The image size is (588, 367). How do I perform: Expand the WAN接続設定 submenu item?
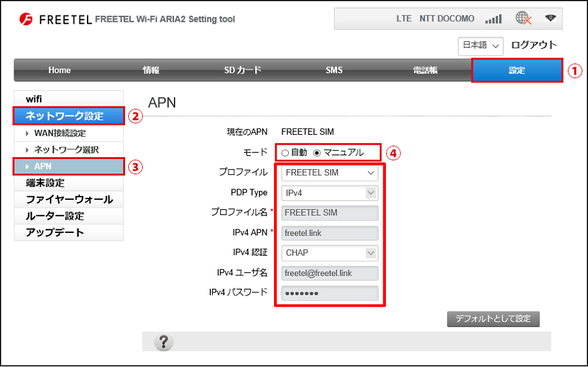69,133
